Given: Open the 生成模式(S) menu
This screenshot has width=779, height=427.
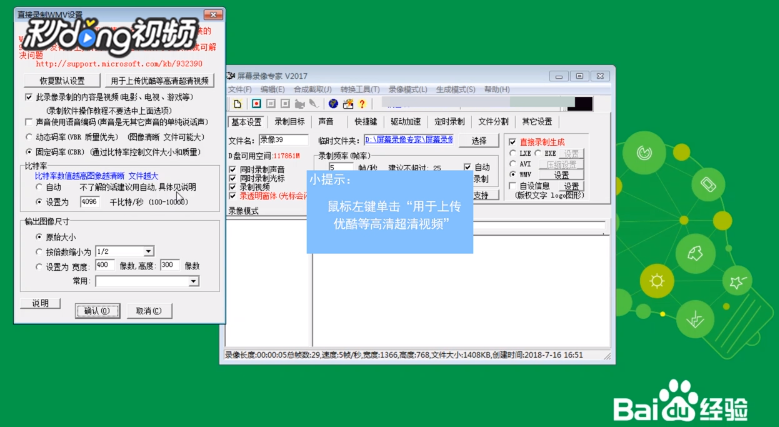Looking at the screenshot, I should pyautogui.click(x=456, y=89).
